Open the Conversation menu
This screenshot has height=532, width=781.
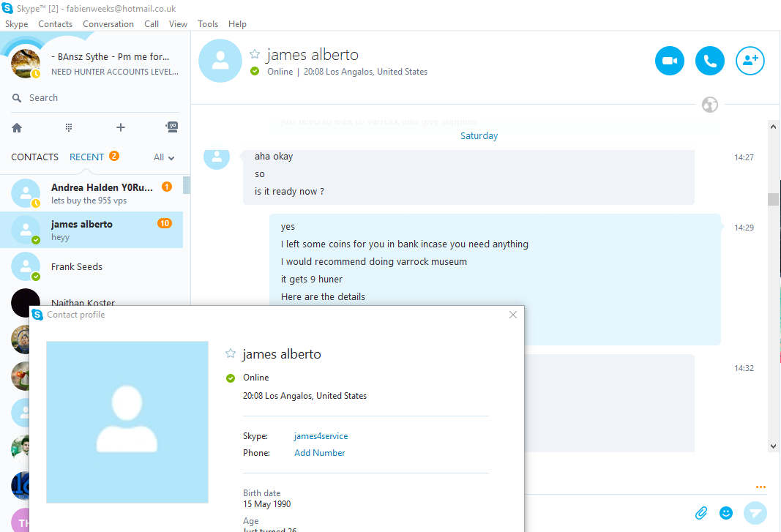point(108,24)
